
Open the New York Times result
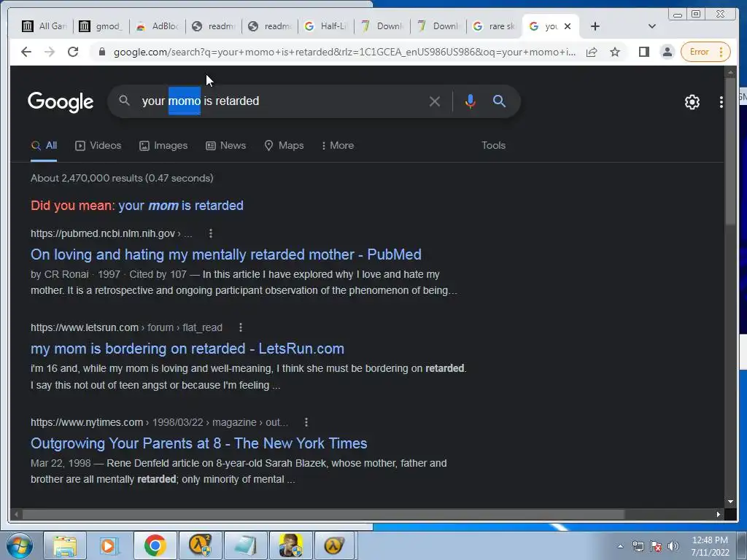point(198,443)
